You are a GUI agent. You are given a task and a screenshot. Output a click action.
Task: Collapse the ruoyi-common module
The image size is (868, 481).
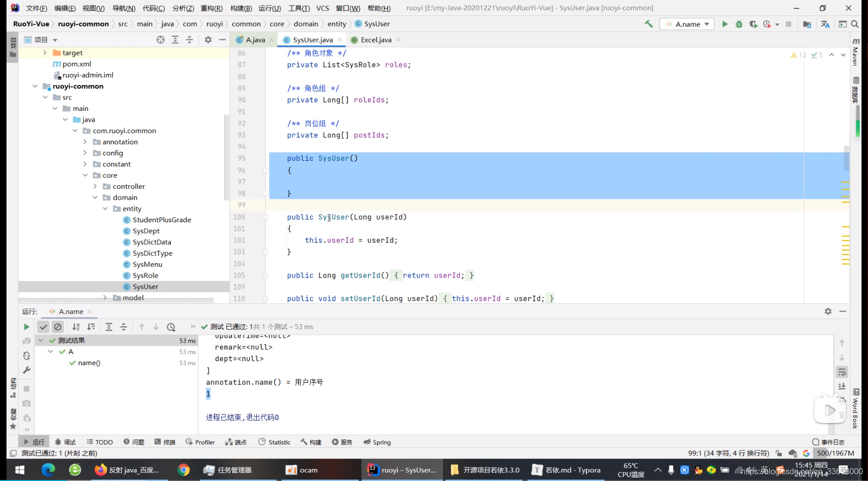[x=35, y=86]
